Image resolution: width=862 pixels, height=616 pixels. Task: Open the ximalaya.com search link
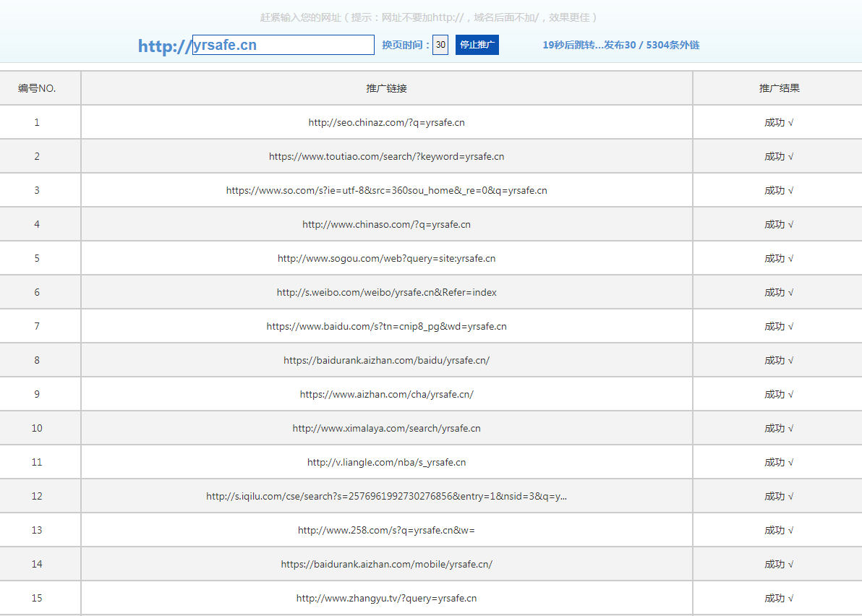click(386, 428)
